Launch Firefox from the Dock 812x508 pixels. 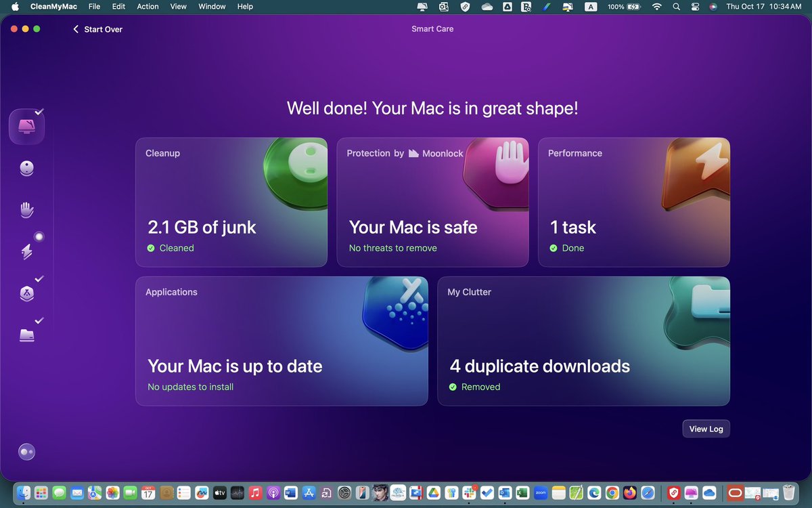[x=630, y=492]
